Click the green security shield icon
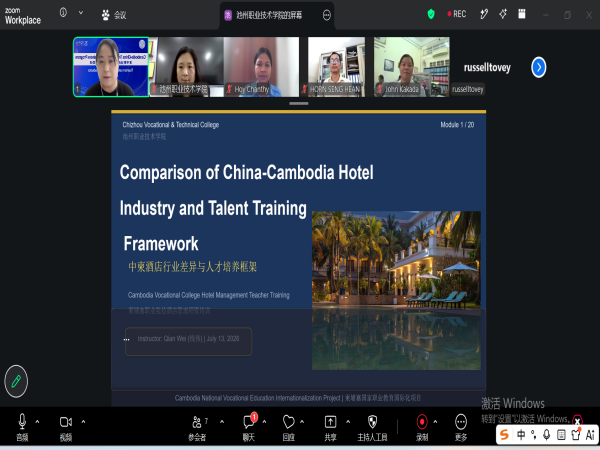This screenshot has width=600, height=450. pos(431,14)
